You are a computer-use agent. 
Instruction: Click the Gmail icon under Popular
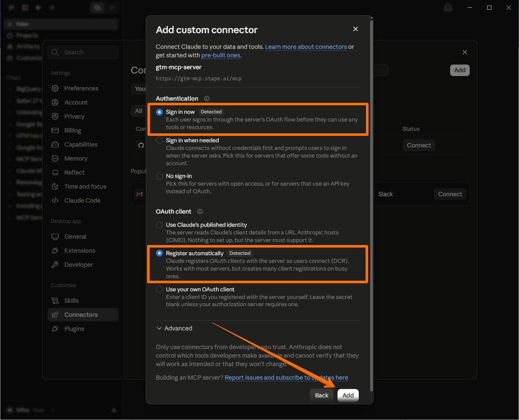(x=139, y=194)
